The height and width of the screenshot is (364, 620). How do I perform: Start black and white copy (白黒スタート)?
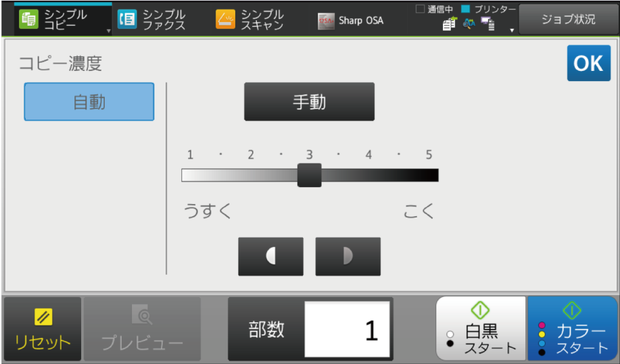[x=481, y=329]
